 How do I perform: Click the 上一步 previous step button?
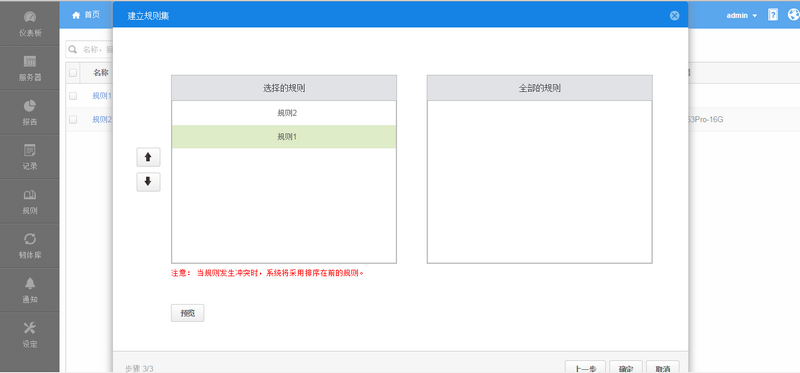(x=585, y=367)
